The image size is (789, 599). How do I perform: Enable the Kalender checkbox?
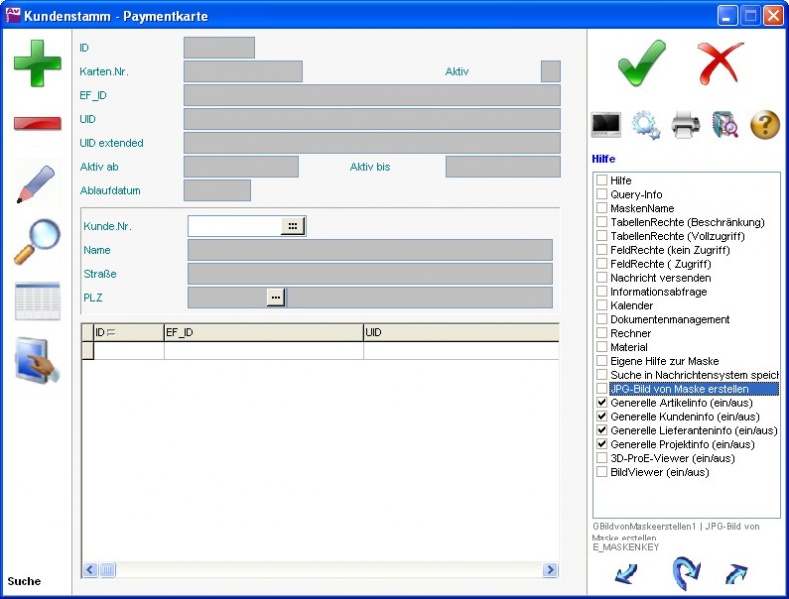(602, 306)
